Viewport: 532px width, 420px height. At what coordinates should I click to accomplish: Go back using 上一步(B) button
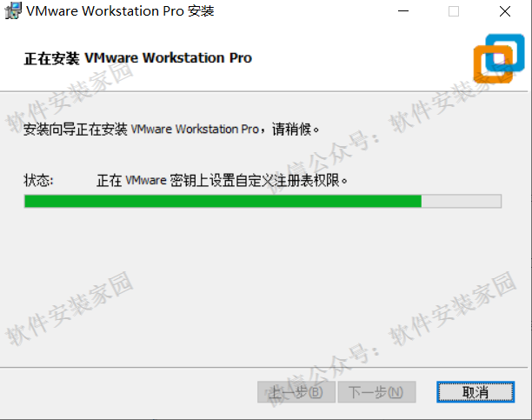click(x=296, y=392)
